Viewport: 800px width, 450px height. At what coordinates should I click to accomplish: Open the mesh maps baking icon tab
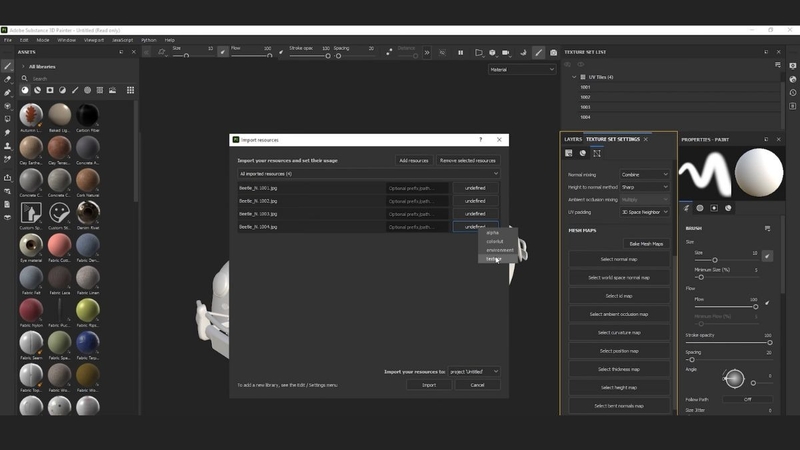tap(596, 153)
